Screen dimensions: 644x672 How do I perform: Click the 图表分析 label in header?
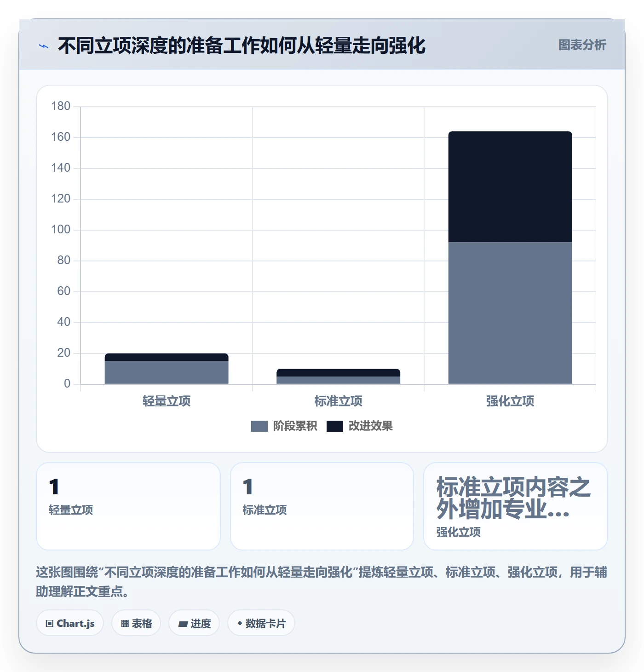click(x=582, y=45)
